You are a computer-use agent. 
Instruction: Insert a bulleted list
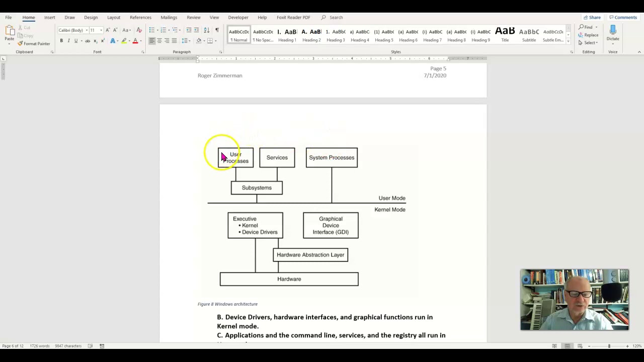tap(152, 30)
